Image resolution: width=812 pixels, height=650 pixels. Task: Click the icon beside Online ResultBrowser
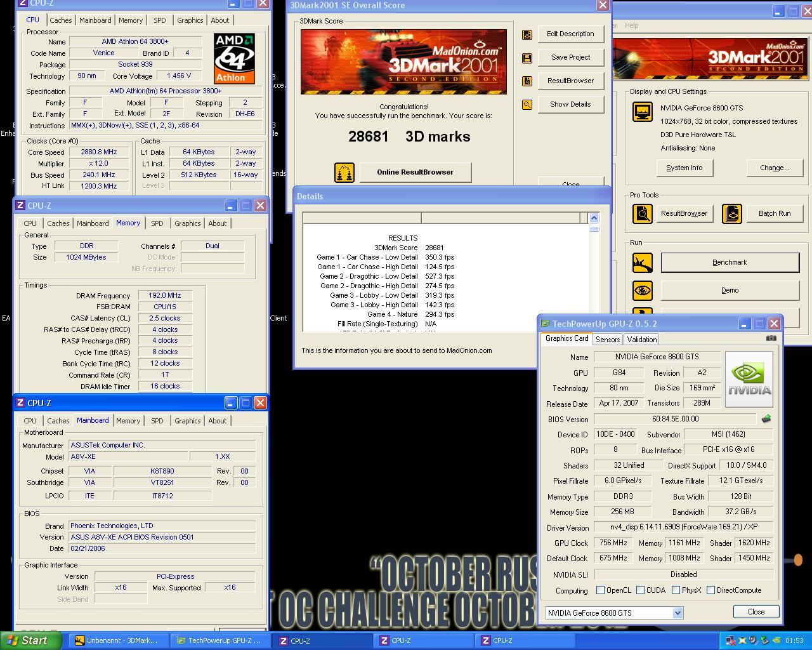tap(344, 172)
